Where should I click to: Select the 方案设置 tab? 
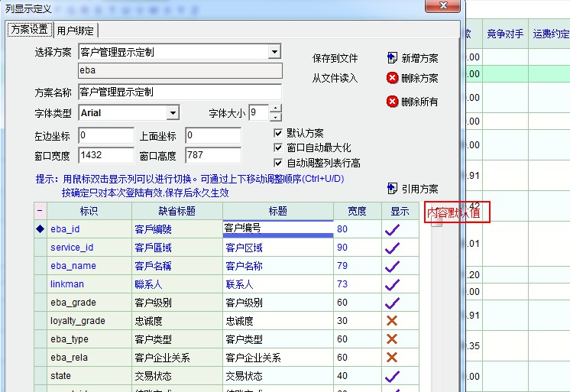point(30,30)
